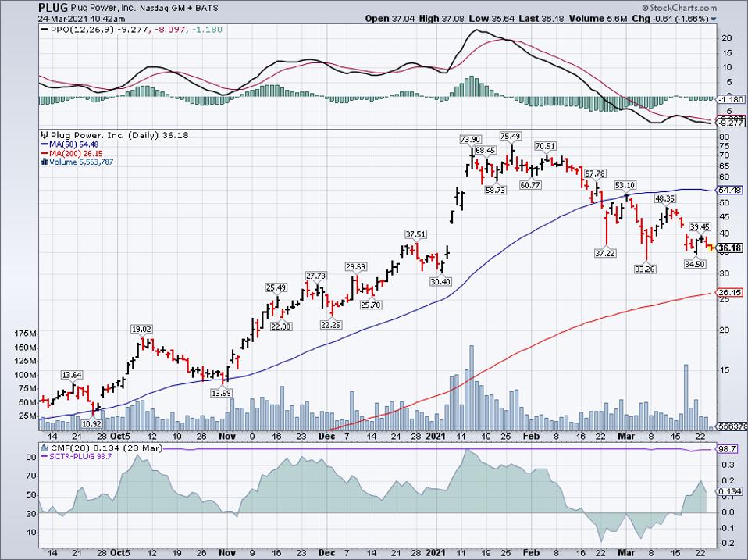Click the MA(200) 26.15 legend entry
Screen dimensions: 748x560
72,154
